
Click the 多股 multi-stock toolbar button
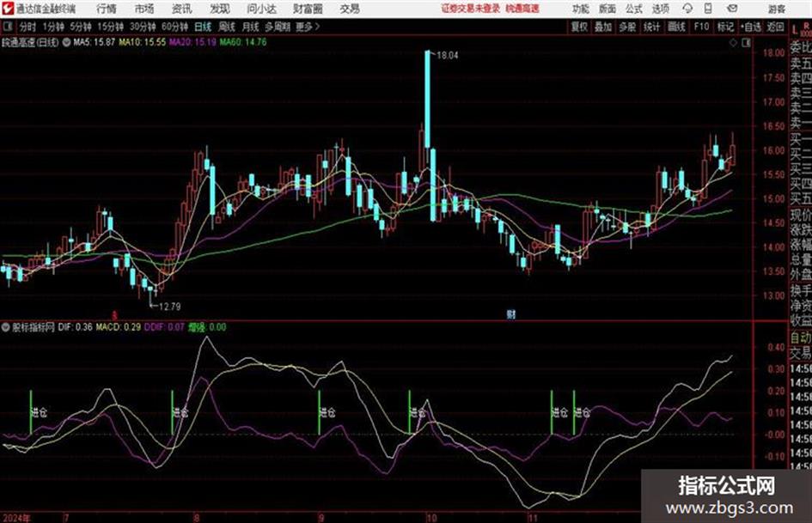(x=627, y=27)
